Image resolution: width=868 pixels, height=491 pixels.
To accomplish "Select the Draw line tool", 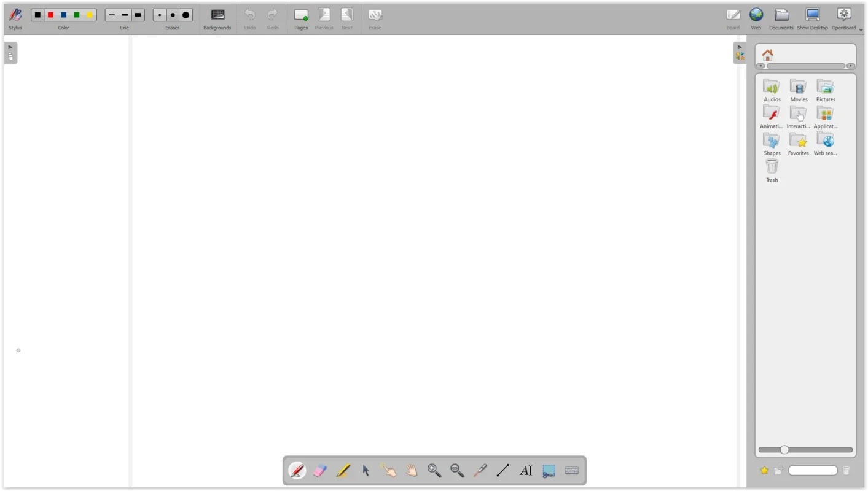I will [502, 470].
